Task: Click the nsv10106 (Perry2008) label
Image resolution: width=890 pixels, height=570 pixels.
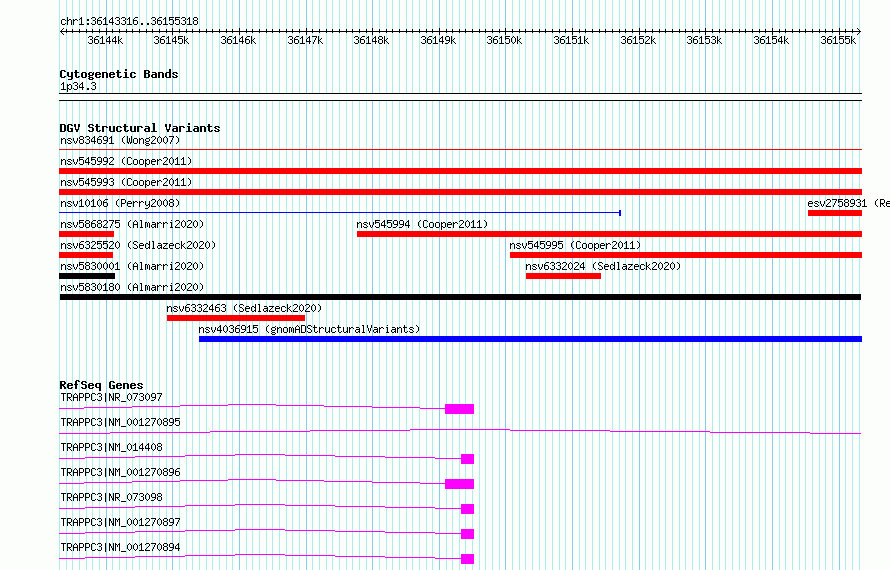Action: (x=120, y=203)
